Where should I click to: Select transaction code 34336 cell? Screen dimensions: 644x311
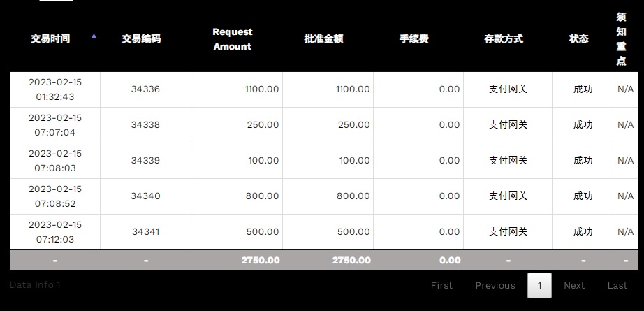click(145, 89)
